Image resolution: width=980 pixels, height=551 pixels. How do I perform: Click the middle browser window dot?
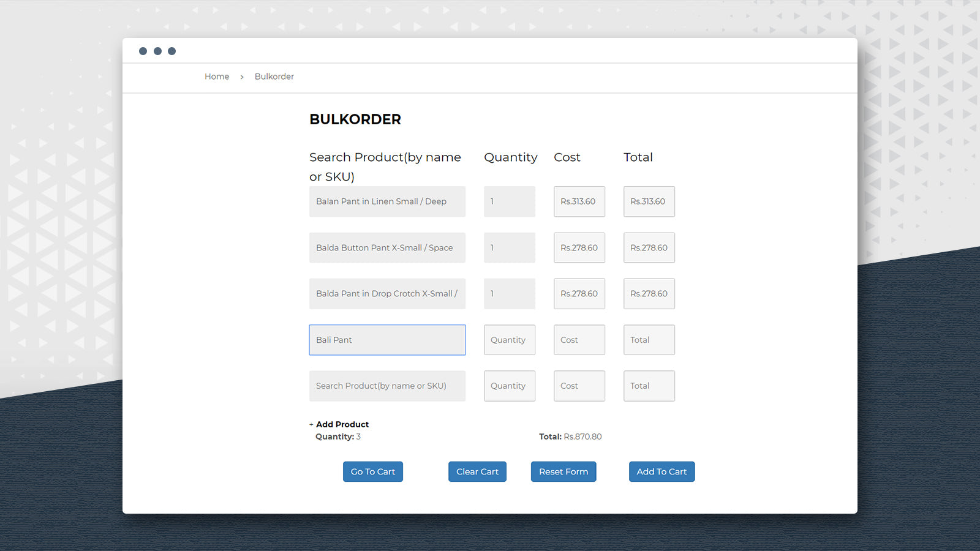click(x=157, y=51)
